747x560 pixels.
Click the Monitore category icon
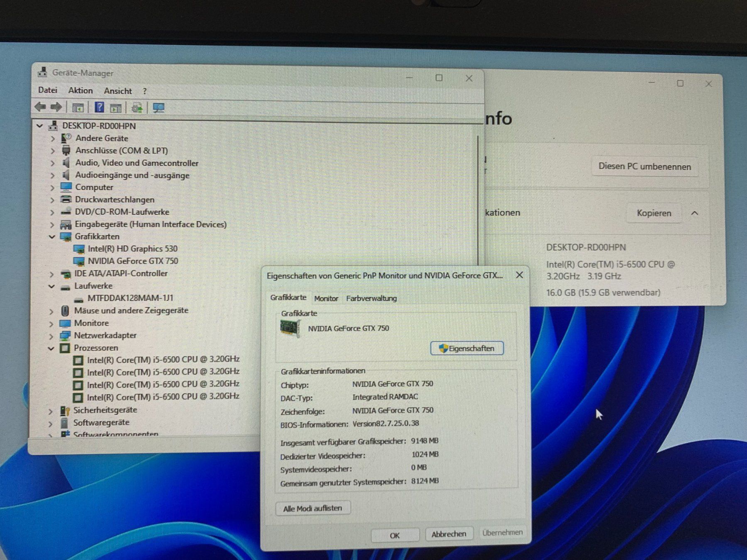coord(65,323)
